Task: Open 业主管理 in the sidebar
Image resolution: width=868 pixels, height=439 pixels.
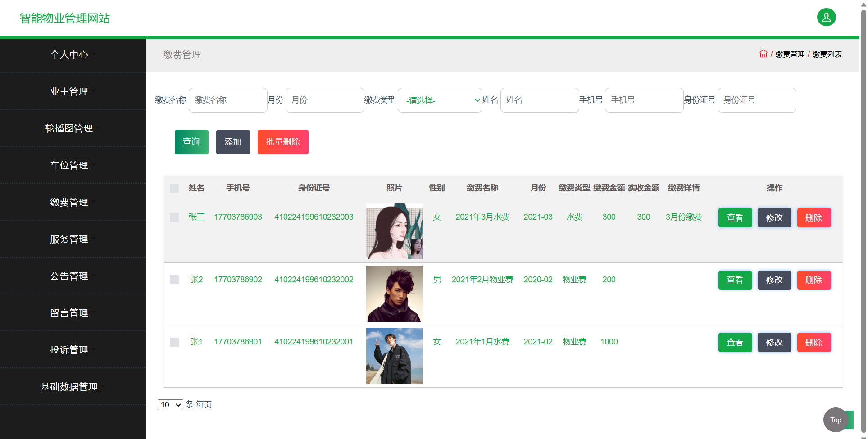Action: point(70,91)
